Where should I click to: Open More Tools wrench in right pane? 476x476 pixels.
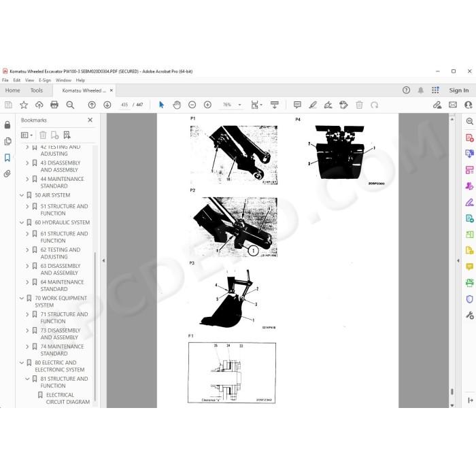[x=469, y=315]
